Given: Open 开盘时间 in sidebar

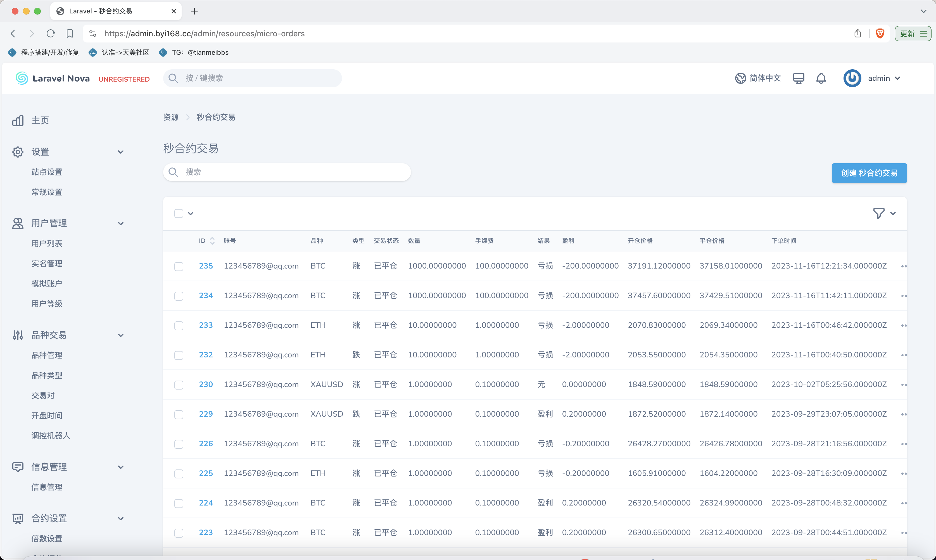Looking at the screenshot, I should [x=47, y=416].
